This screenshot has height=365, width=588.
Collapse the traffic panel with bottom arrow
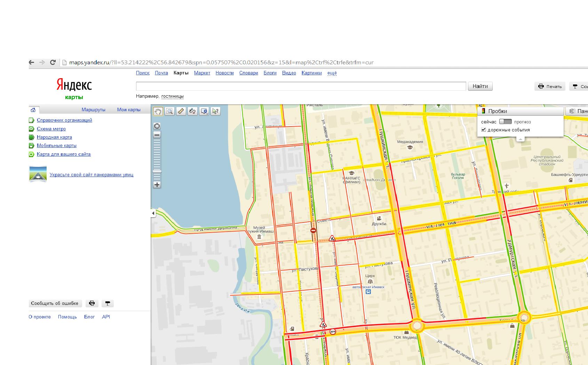click(x=521, y=139)
